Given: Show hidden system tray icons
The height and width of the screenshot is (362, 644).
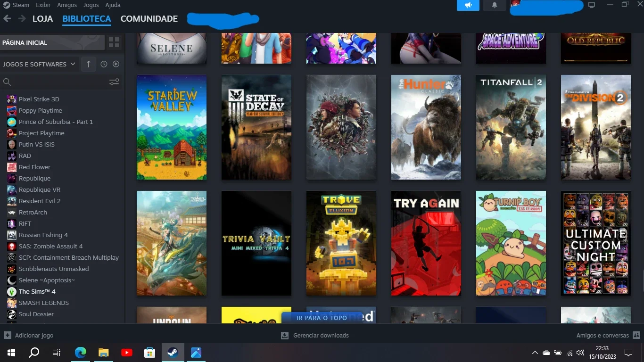Looking at the screenshot, I should pyautogui.click(x=535, y=353).
